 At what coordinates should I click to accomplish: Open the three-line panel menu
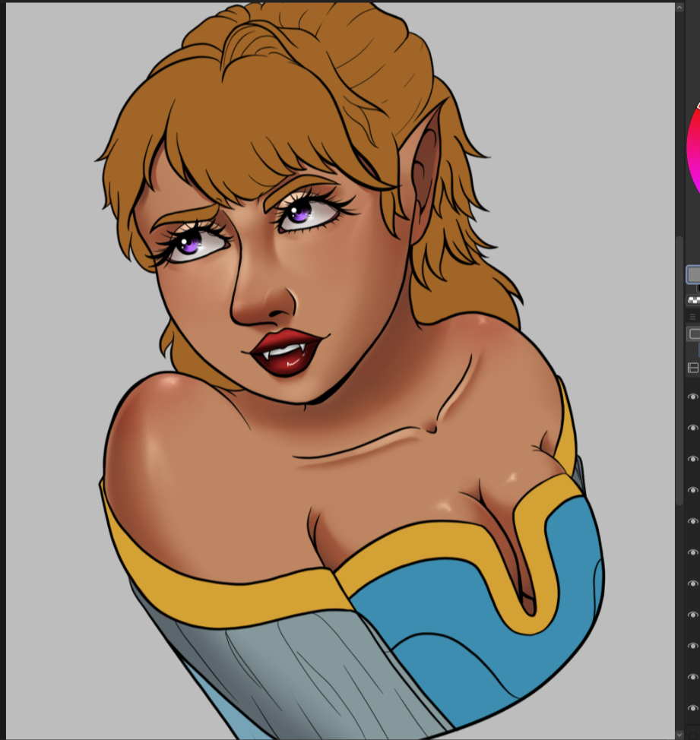point(692,317)
